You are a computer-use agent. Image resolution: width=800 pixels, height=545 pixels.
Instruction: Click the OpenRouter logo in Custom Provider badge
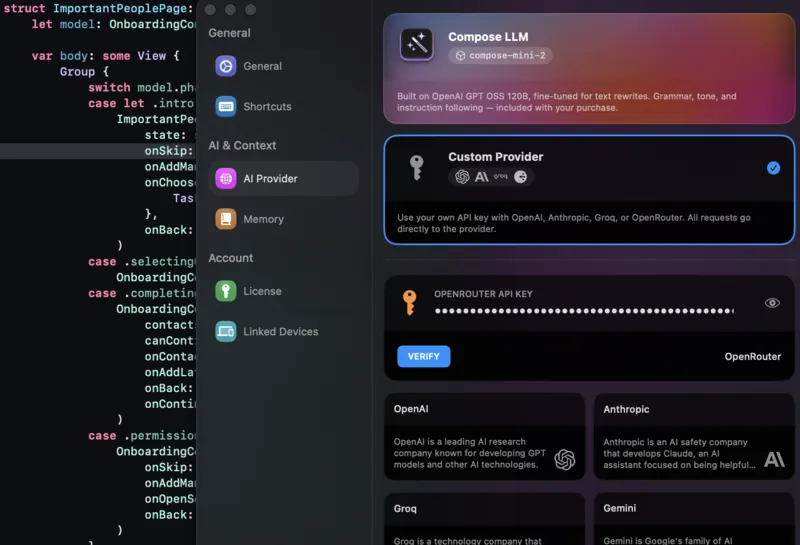tap(520, 177)
